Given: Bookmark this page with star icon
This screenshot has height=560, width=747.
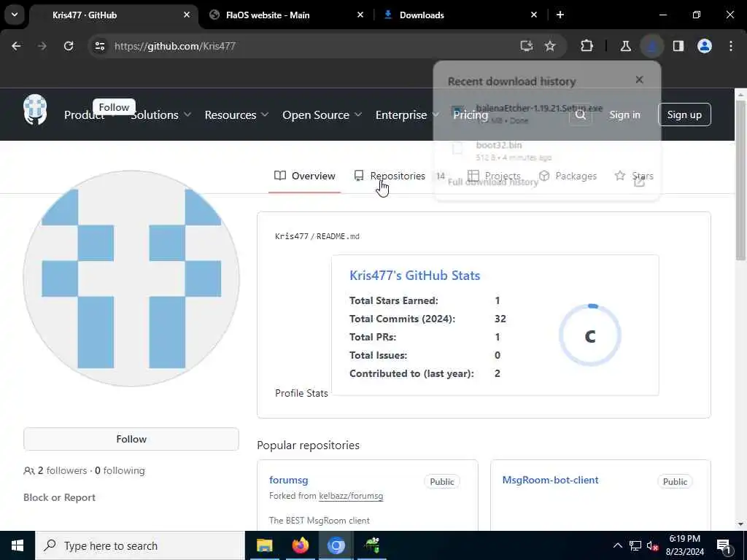Looking at the screenshot, I should coord(550,46).
